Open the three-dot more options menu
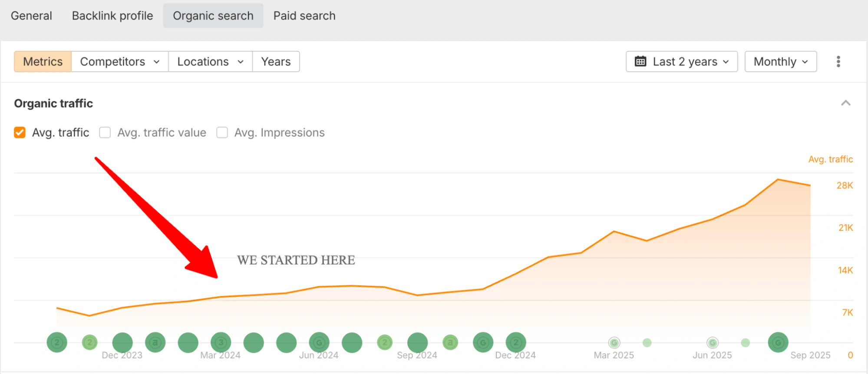 (x=838, y=62)
